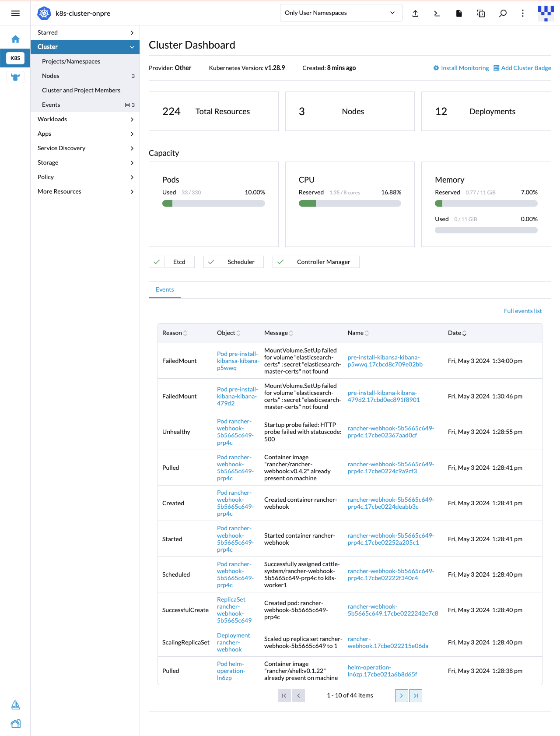Open the sailboat icon at sidebar bottom
560x736 pixels.
coord(15,704)
